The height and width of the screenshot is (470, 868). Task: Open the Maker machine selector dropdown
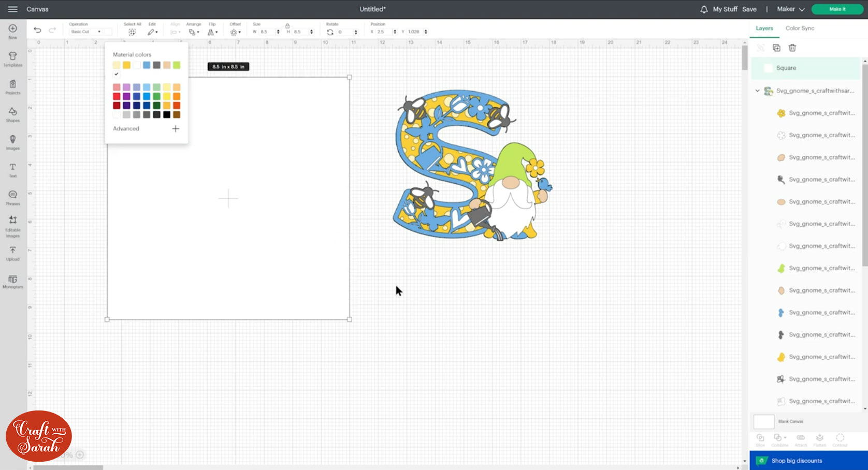tap(791, 9)
